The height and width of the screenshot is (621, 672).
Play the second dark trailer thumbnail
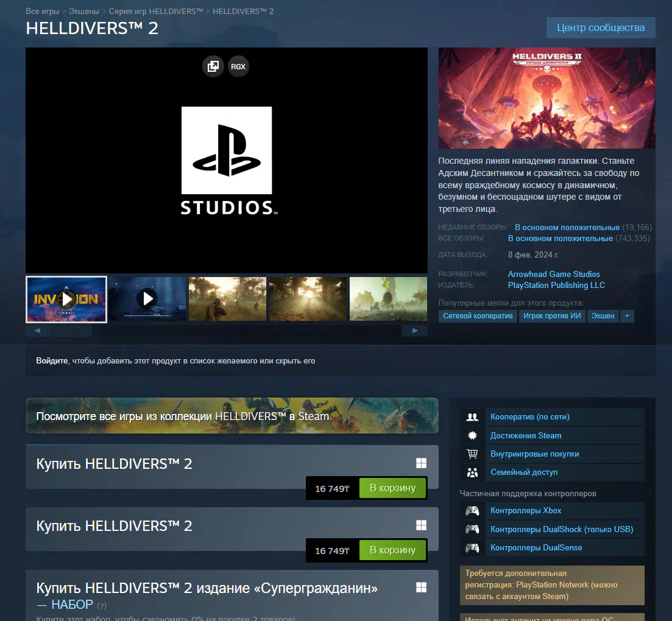click(147, 298)
